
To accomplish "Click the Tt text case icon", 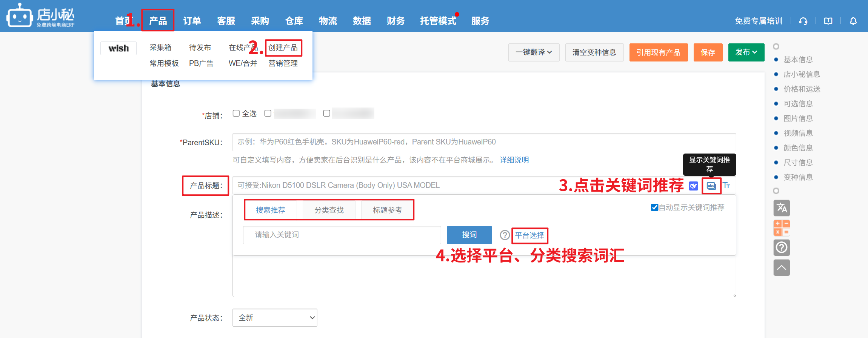I will (x=726, y=186).
